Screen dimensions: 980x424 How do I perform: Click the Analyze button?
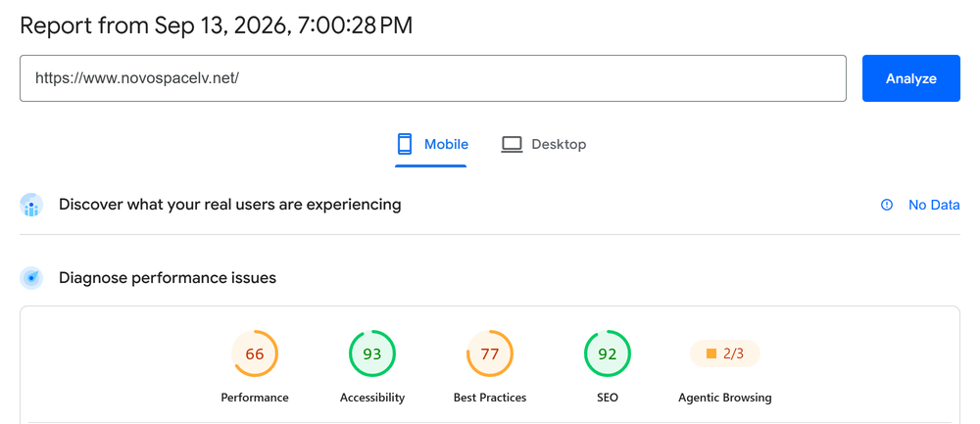(x=910, y=78)
